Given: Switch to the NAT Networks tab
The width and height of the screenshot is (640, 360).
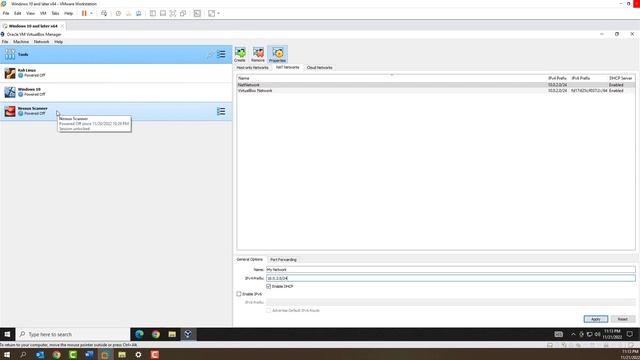Looking at the screenshot, I should (x=287, y=67).
